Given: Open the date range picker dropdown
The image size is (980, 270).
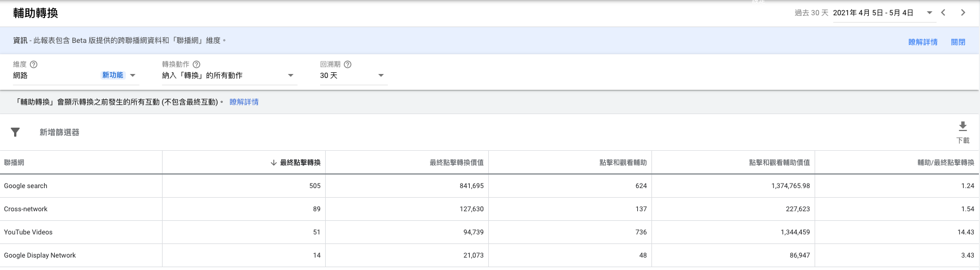Looking at the screenshot, I should (929, 12).
